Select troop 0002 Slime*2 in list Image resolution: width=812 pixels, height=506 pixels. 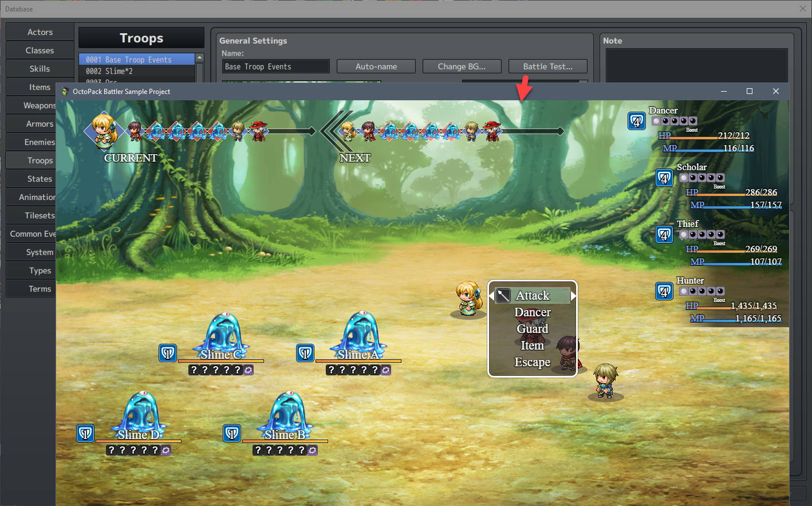click(x=137, y=71)
